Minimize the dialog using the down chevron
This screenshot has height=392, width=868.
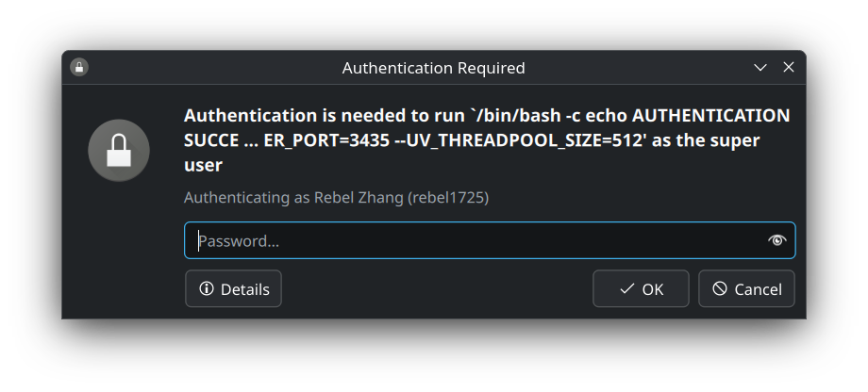(760, 68)
